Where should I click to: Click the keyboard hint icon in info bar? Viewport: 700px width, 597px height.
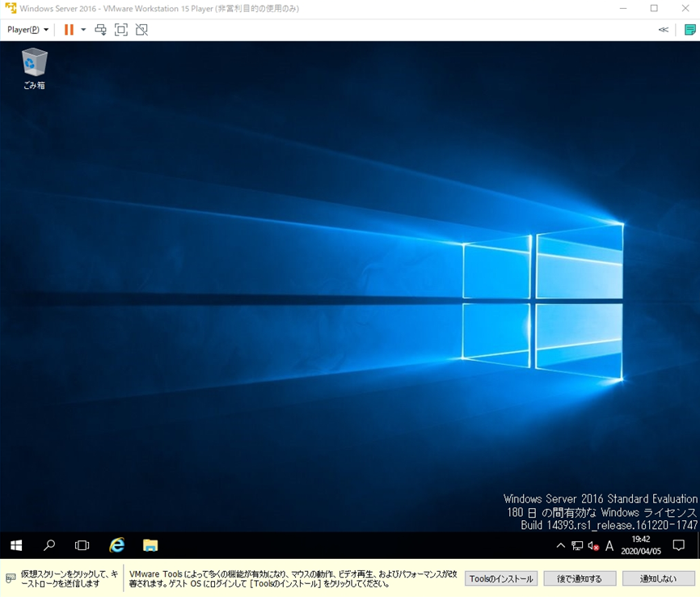11,578
